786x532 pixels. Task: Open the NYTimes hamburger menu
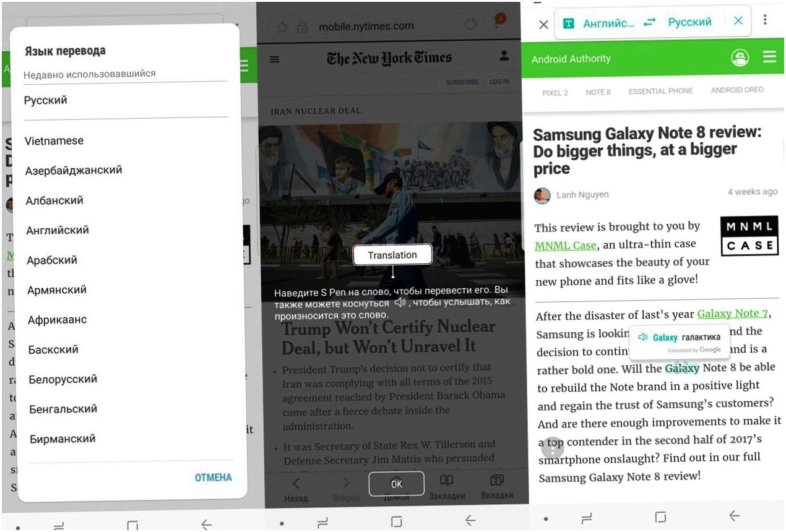pyautogui.click(x=275, y=59)
